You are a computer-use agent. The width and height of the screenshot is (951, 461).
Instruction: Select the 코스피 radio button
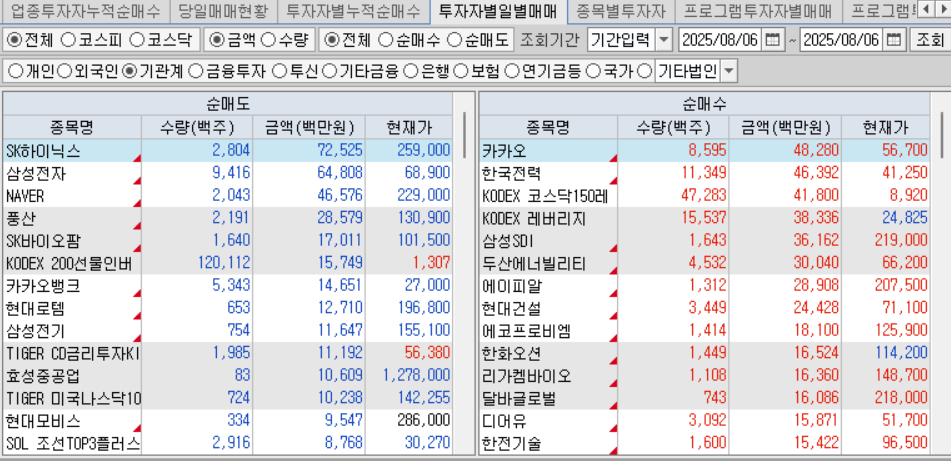pyautogui.click(x=69, y=41)
